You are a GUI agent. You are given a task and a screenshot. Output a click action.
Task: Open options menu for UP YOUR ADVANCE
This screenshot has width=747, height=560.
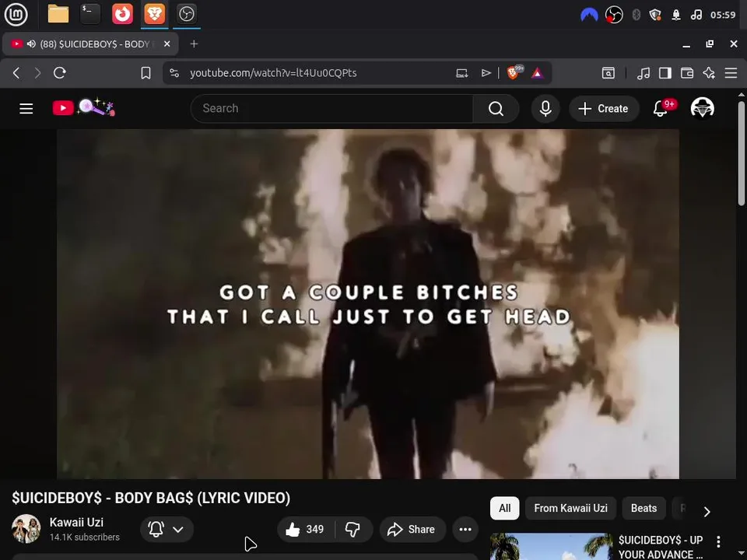click(718, 541)
